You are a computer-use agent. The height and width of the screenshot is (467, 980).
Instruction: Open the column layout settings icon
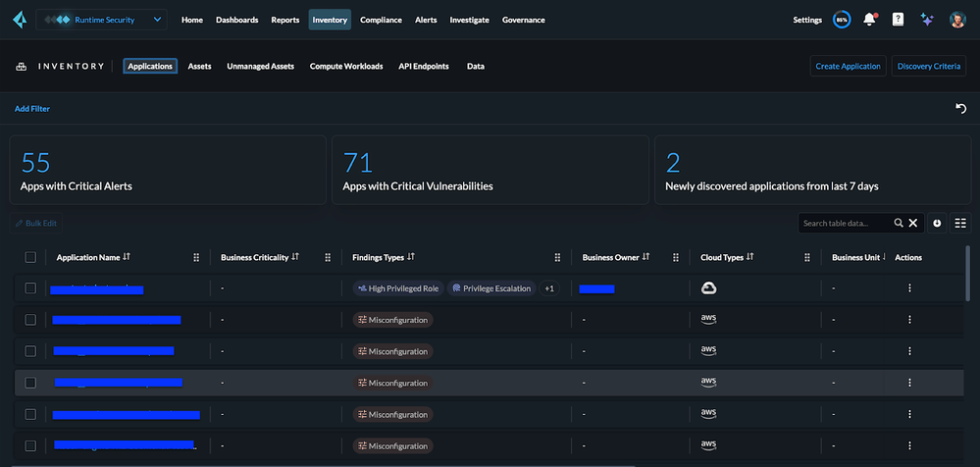click(x=960, y=224)
